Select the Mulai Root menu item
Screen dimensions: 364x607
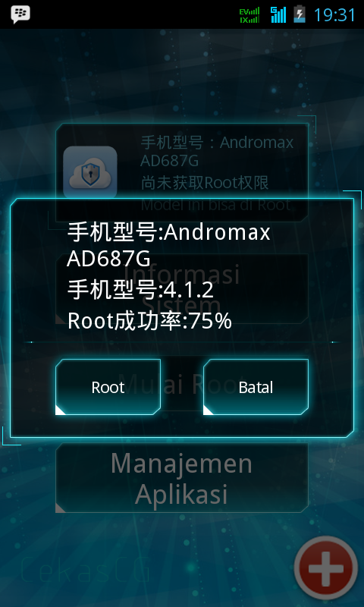pyautogui.click(x=182, y=383)
